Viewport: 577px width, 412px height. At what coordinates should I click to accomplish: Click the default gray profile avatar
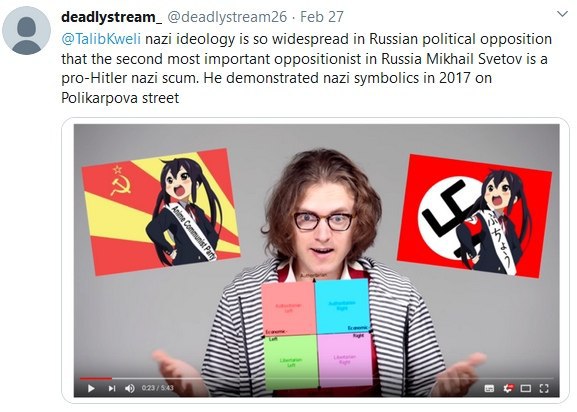(x=26, y=30)
